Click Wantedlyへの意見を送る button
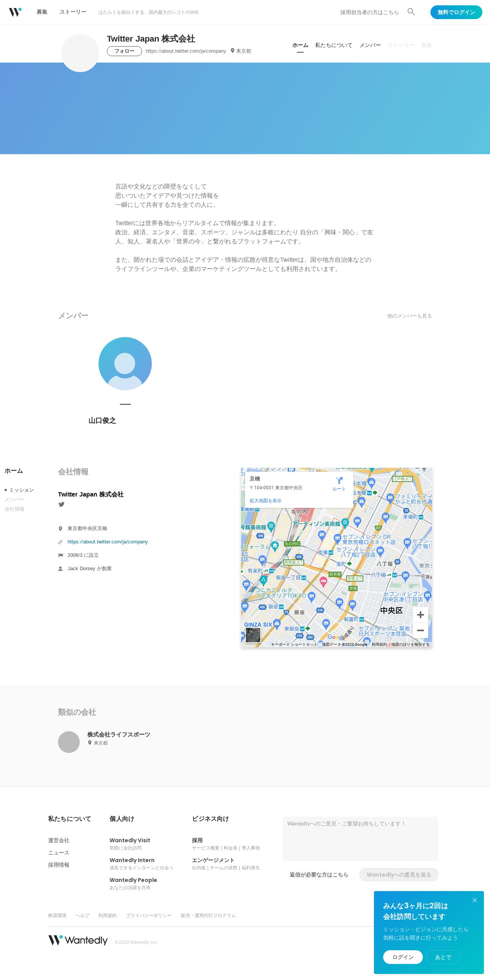This screenshot has width=490, height=980. coord(399,875)
